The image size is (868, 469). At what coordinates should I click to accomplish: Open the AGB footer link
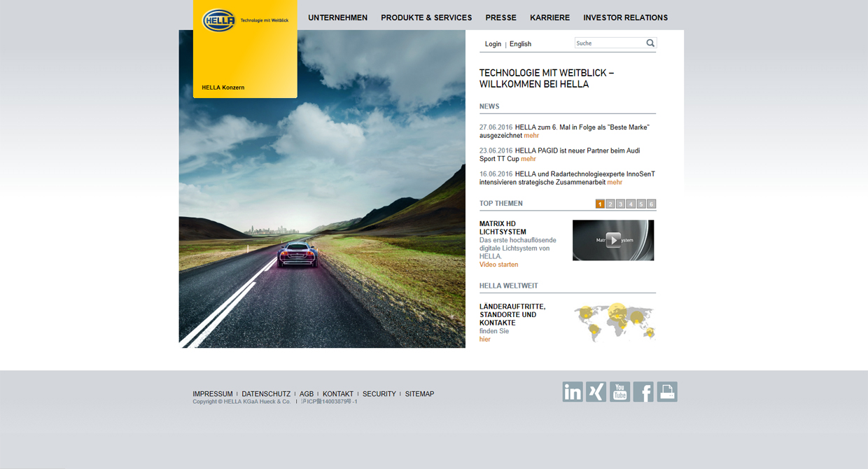(x=307, y=394)
